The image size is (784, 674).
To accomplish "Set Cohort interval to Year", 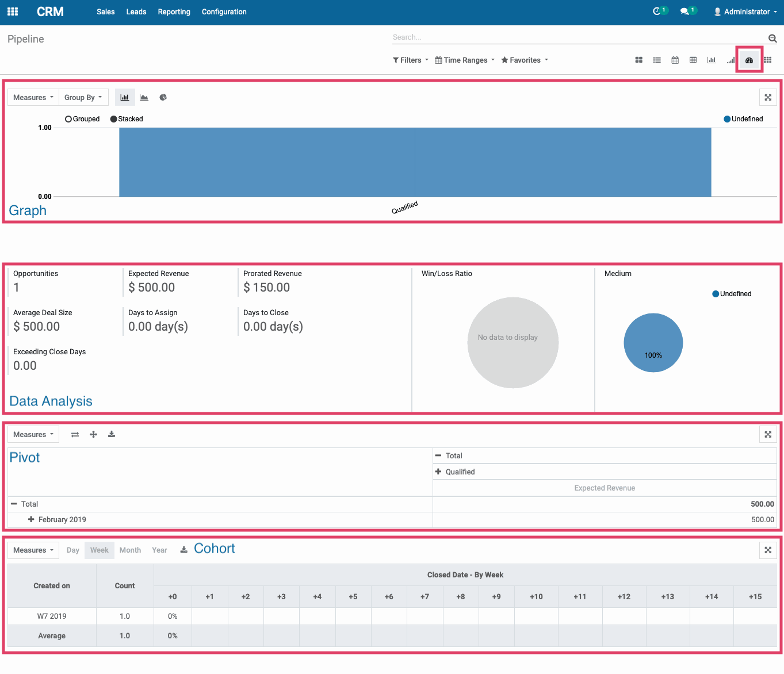I will (159, 550).
